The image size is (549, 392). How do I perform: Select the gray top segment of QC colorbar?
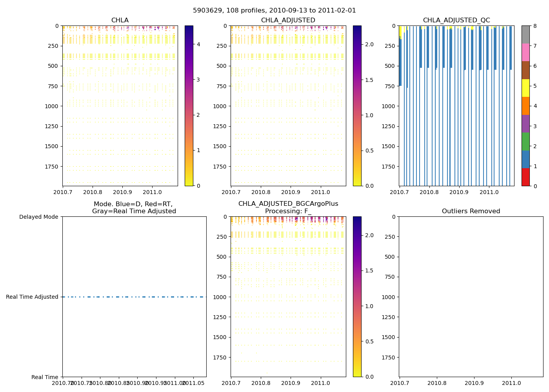pyautogui.click(x=525, y=34)
